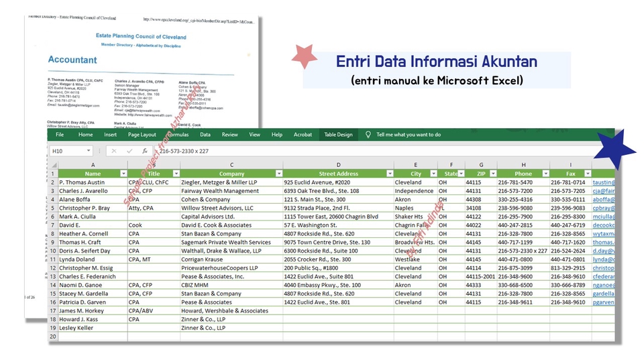Open the Page Layout tab
The image size is (644, 362).
pyautogui.click(x=142, y=135)
